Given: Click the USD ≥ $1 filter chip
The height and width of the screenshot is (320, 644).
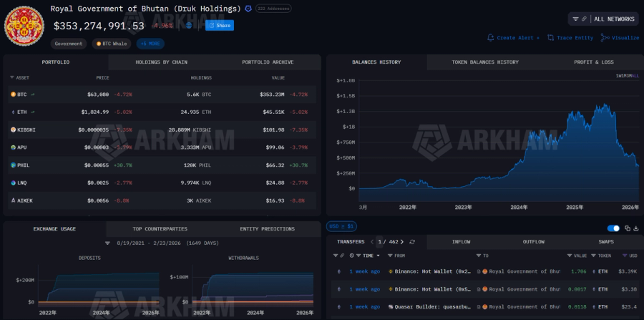Looking at the screenshot, I should (x=342, y=226).
